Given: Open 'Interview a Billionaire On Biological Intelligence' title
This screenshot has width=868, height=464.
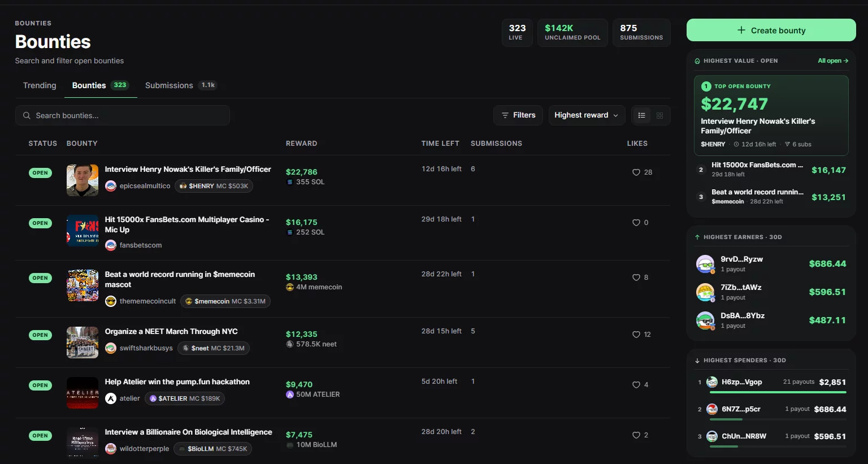Looking at the screenshot, I should pos(188,432).
